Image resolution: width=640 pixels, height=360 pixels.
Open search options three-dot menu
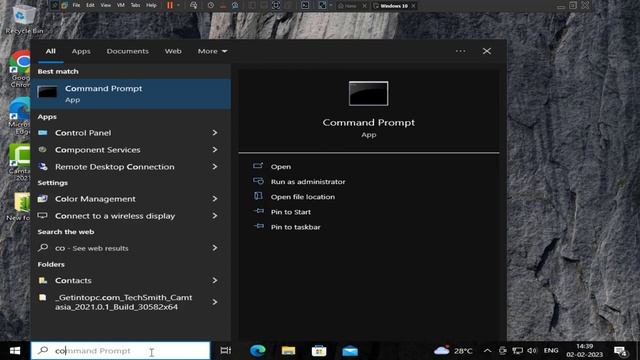click(460, 51)
